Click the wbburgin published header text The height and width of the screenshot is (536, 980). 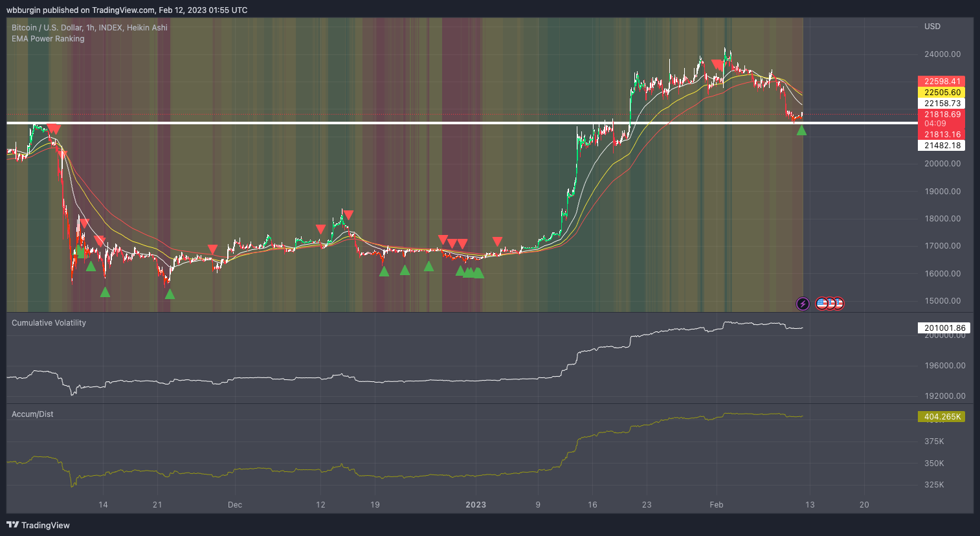click(x=127, y=10)
